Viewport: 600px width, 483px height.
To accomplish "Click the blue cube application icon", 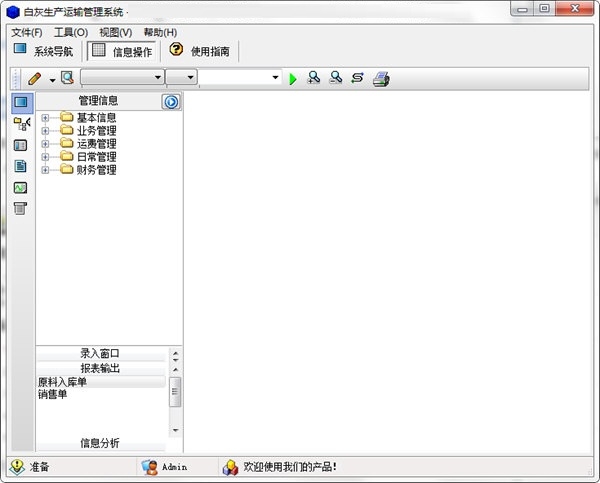I will coord(13,12).
